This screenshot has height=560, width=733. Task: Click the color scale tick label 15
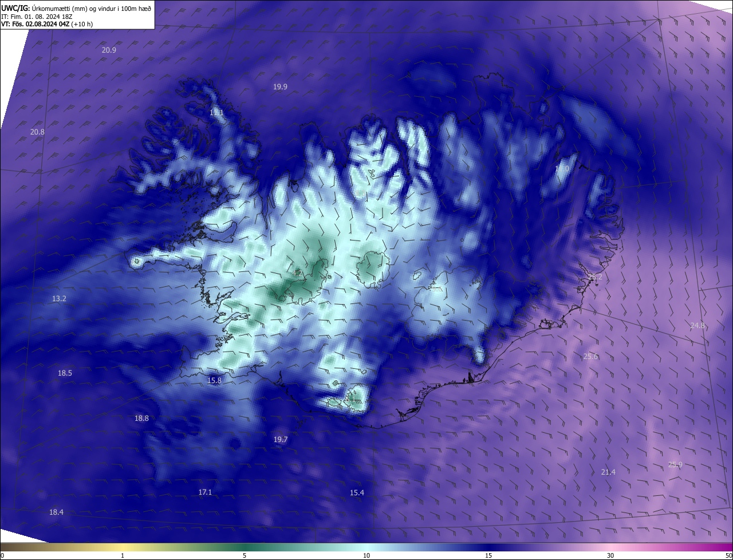click(488, 555)
